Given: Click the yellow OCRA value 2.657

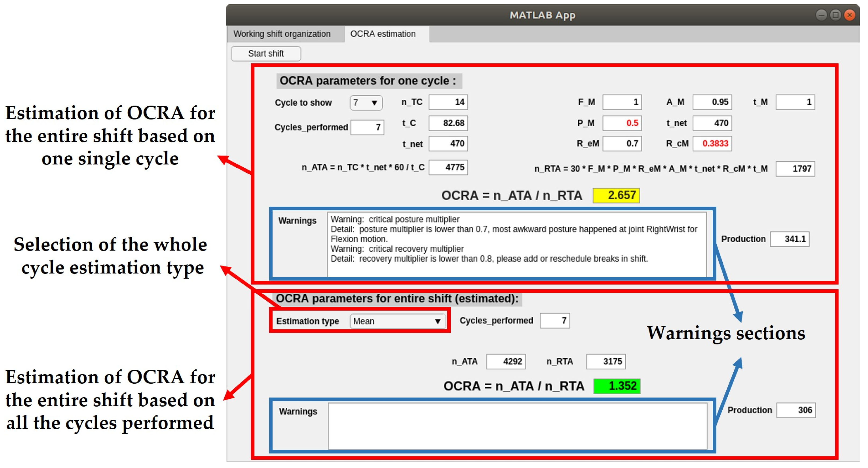Looking at the screenshot, I should (616, 195).
